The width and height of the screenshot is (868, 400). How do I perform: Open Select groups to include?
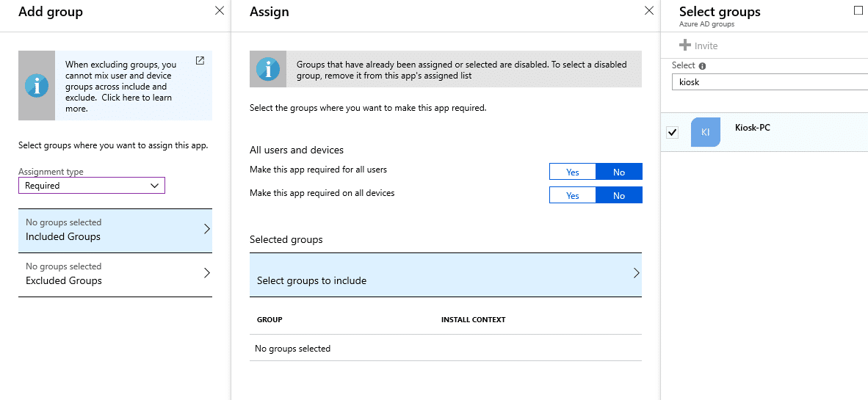(446, 275)
